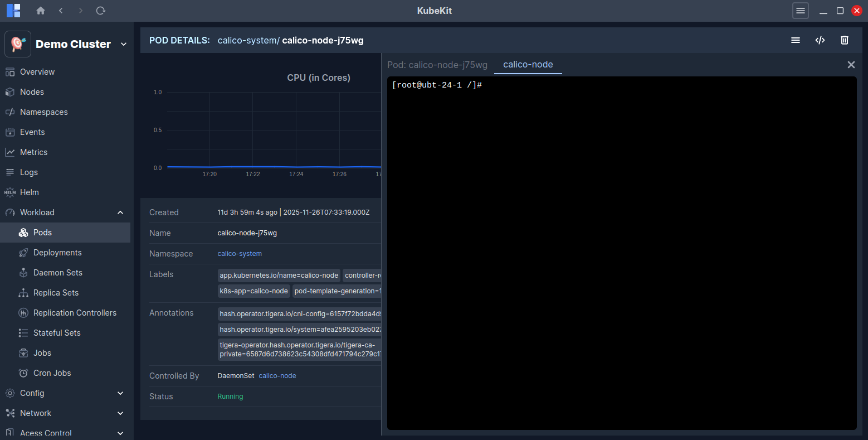Open the Demo Cluster dropdown

click(123, 44)
